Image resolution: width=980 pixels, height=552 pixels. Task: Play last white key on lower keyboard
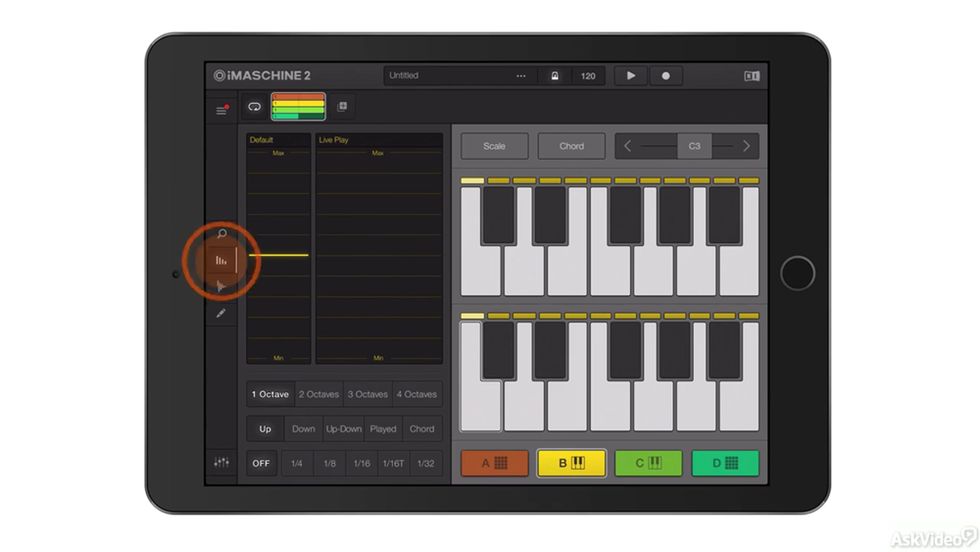click(x=739, y=406)
